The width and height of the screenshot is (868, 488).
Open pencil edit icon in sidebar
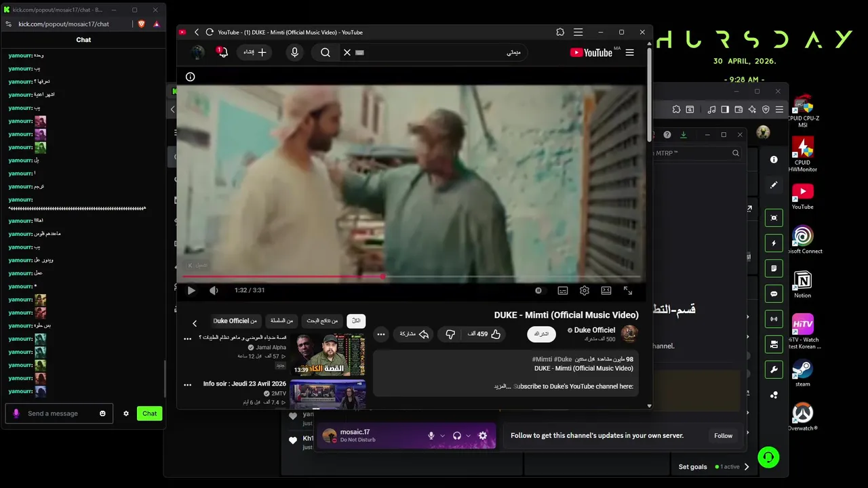[774, 185]
